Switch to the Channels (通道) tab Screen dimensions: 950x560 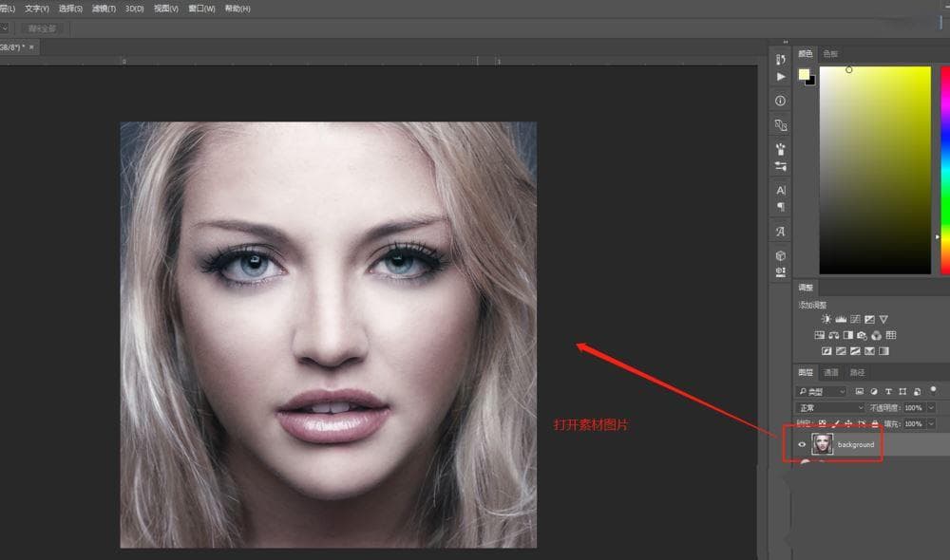831,372
